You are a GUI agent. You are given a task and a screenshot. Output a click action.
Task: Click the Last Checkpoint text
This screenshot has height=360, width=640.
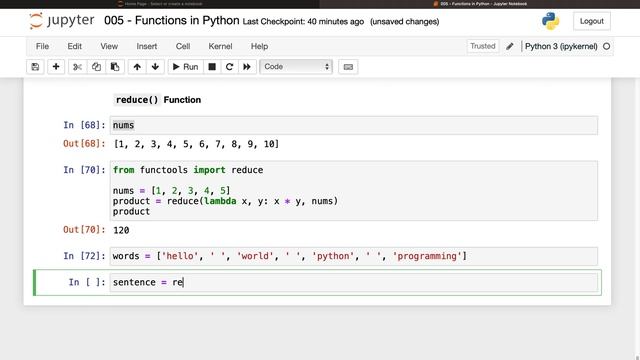[303, 22]
